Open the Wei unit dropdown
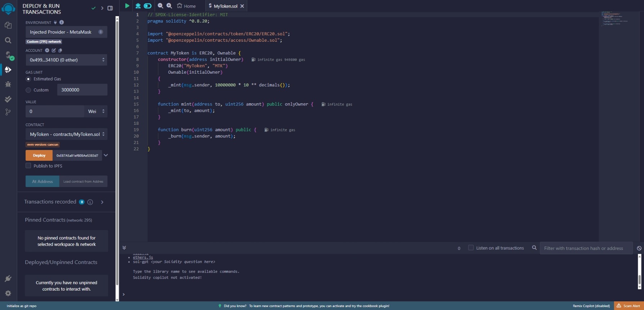Screen dimensions: 644x310 [96, 111]
